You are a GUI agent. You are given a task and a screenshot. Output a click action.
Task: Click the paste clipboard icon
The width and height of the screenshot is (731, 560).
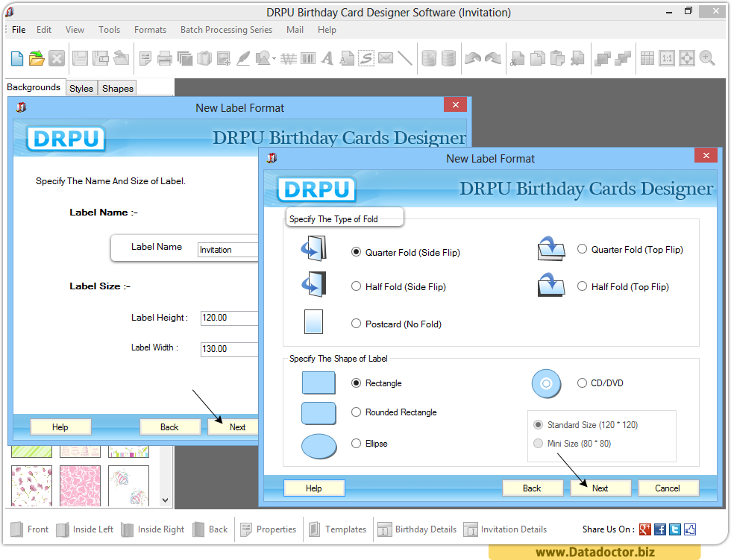click(x=558, y=59)
